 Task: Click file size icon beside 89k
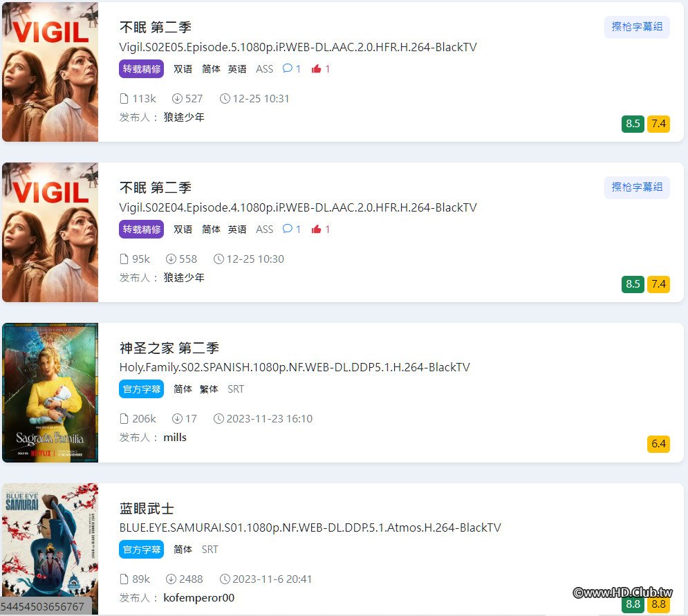pyautogui.click(x=124, y=579)
